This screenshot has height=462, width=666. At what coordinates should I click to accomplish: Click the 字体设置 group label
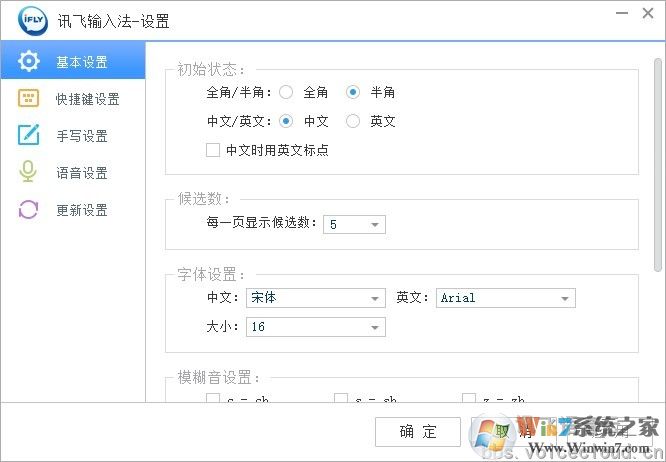[211, 274]
